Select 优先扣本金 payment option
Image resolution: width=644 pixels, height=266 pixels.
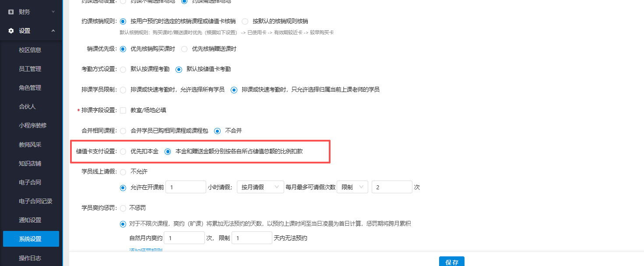click(x=123, y=151)
